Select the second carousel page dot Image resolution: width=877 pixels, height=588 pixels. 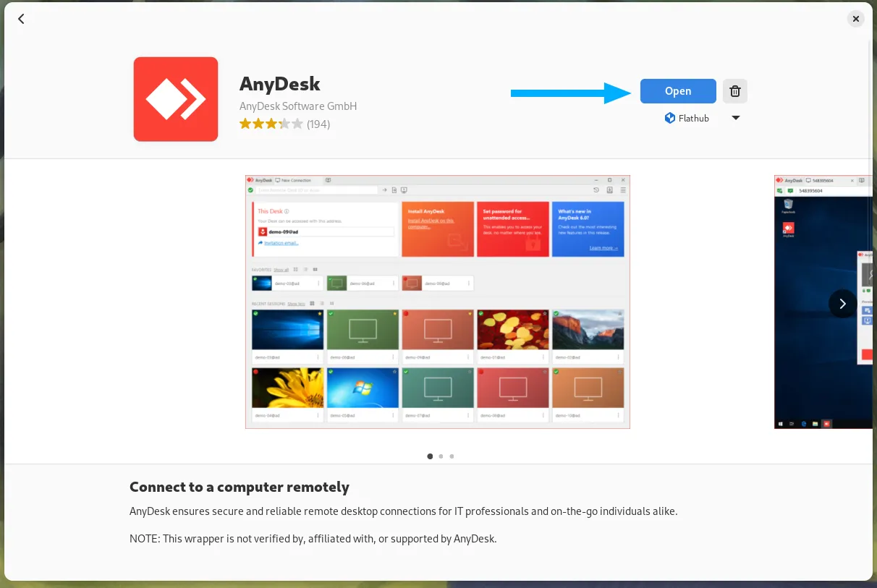(x=441, y=456)
